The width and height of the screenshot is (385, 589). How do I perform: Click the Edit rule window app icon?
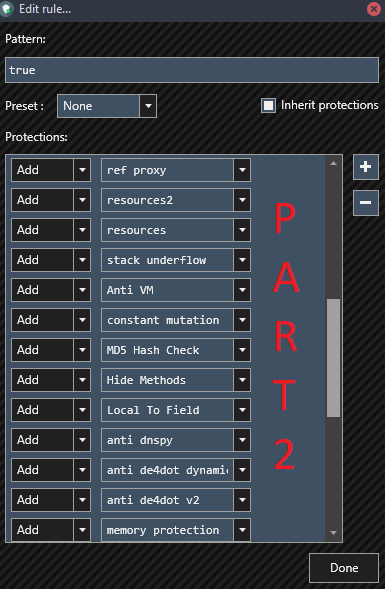[x=7, y=9]
